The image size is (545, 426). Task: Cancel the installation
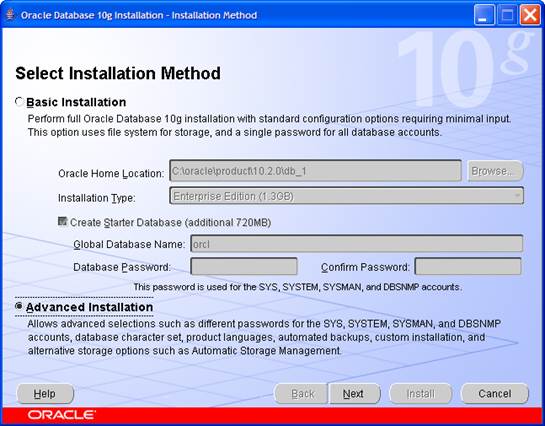point(495,394)
